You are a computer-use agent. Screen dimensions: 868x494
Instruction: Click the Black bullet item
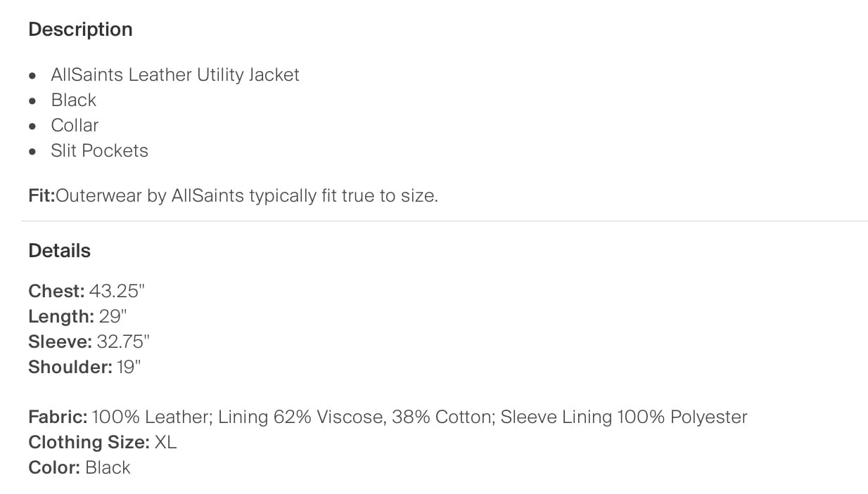74,100
